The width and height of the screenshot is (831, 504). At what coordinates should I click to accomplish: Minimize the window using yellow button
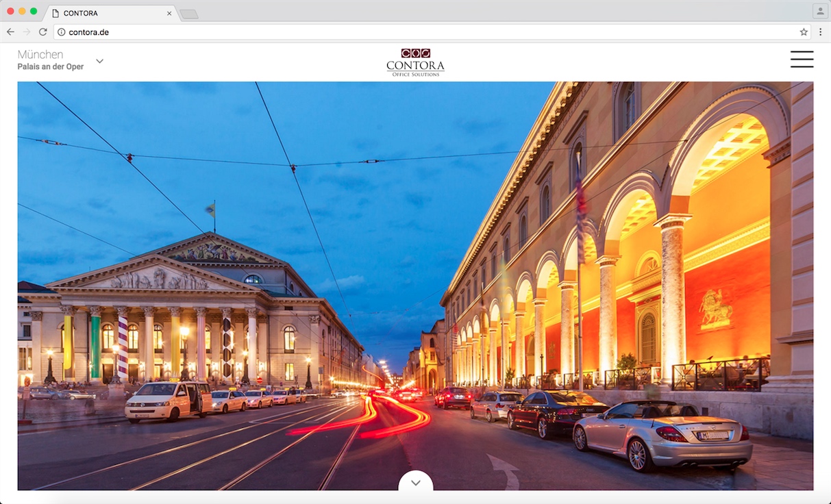tap(22, 12)
